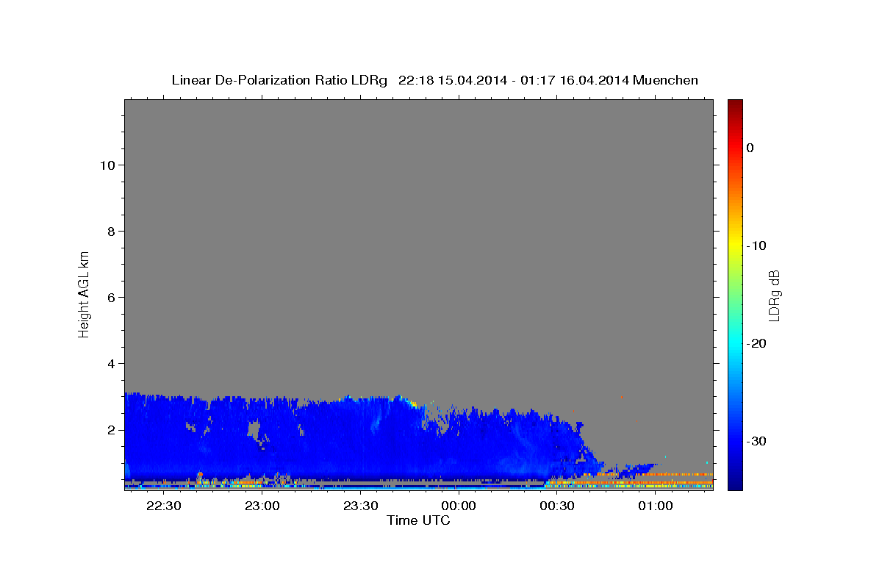Click the 'LDRg dB' colorbar label

click(x=773, y=296)
